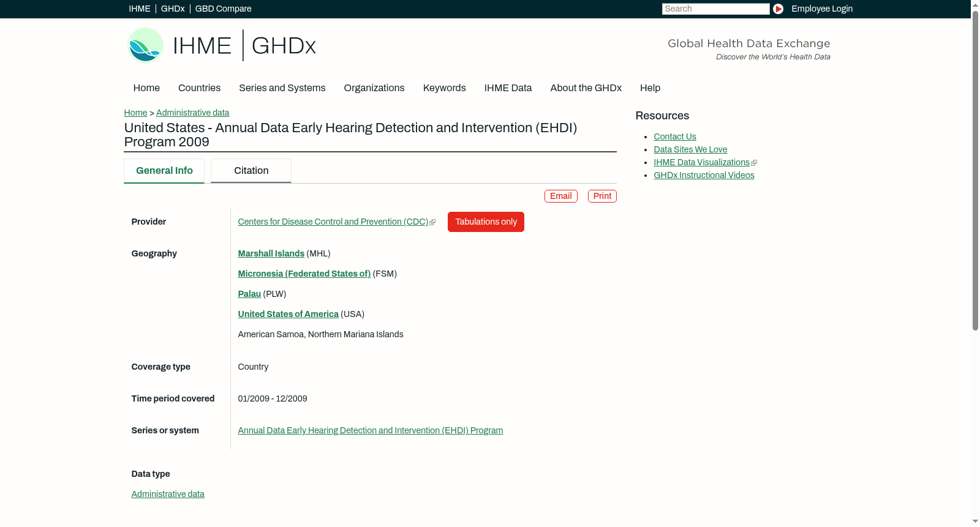Click the Coverage type row label
Image resolution: width=980 pixels, height=527 pixels.
point(160,367)
